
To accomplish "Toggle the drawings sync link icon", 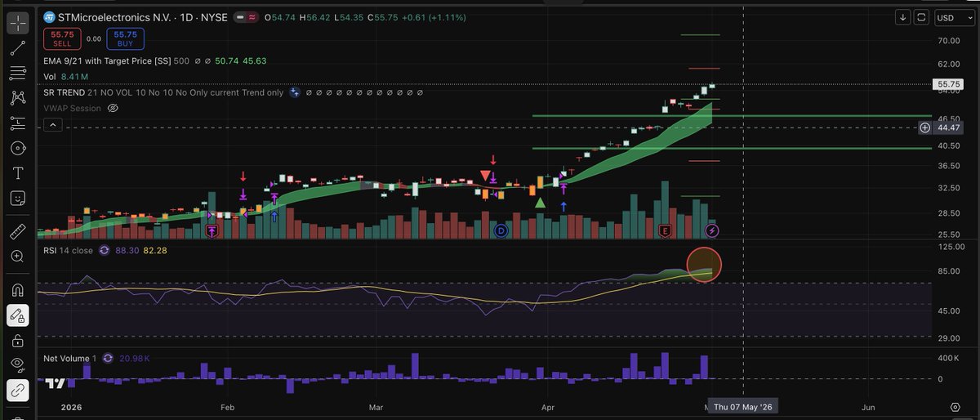I will (x=17, y=391).
